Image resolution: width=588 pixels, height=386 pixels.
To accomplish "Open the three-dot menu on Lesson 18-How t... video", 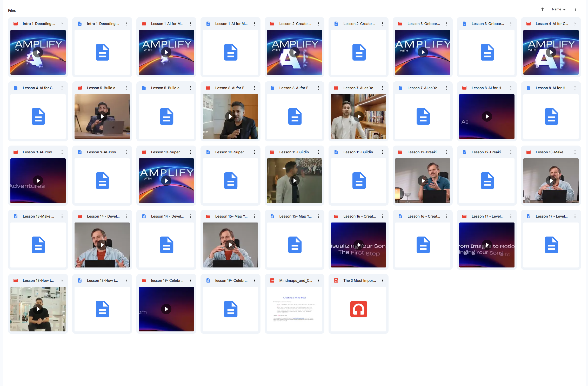I will [x=62, y=280].
